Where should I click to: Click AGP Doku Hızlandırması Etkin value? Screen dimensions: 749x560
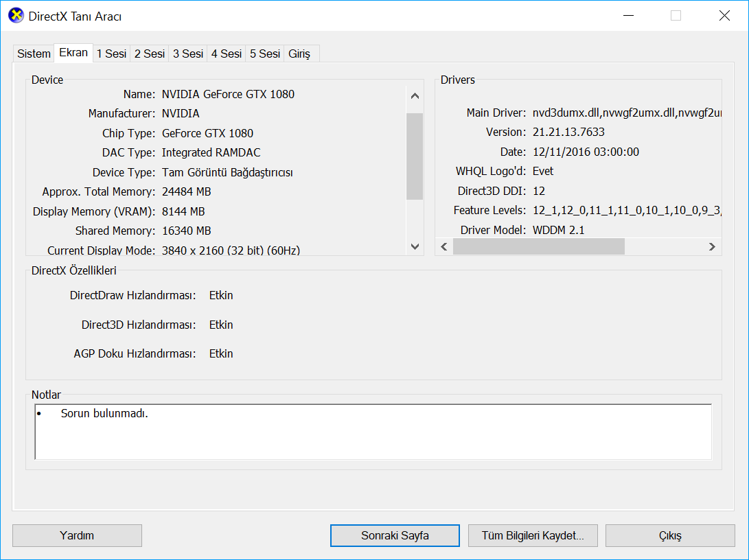coord(221,353)
